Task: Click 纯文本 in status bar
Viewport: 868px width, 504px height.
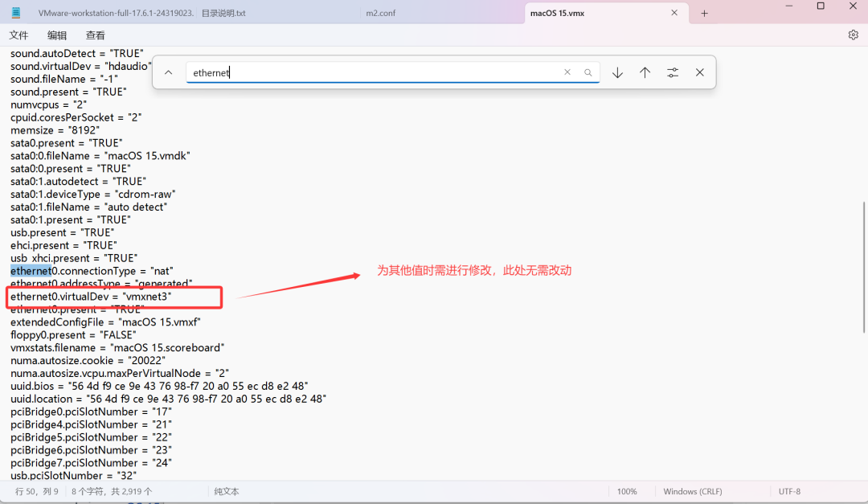Action: coord(227,491)
